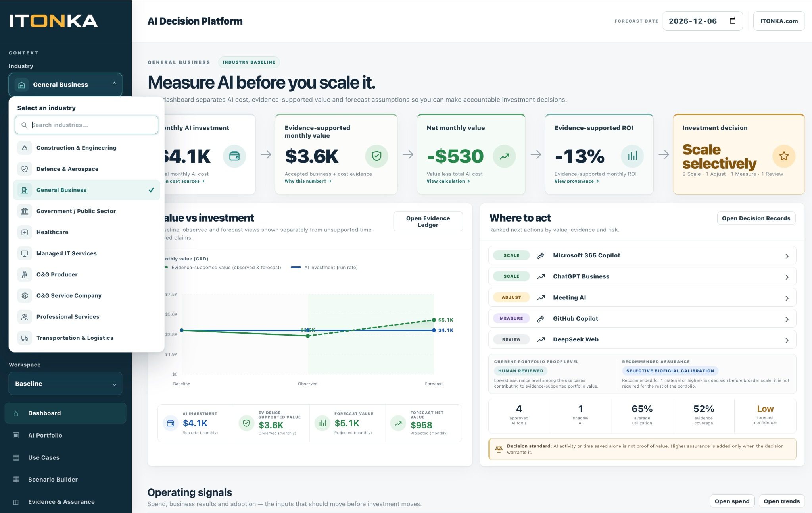Click the Open Decision Records button
Viewport: 812px width, 513px height.
(756, 218)
